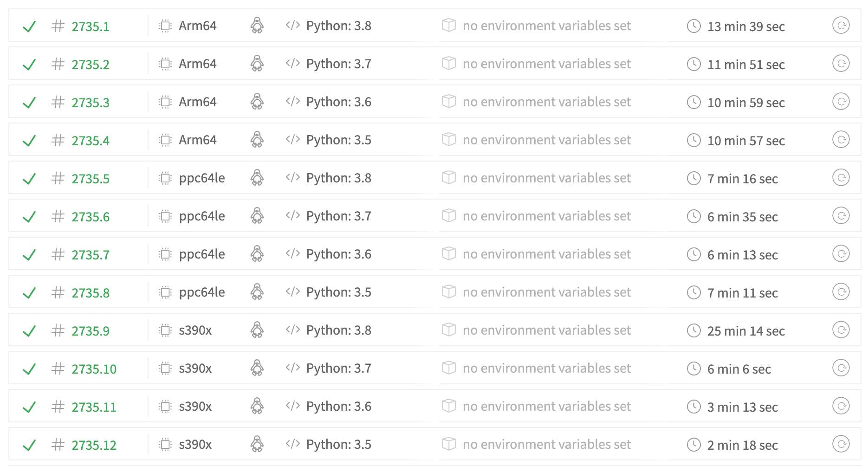Click the green checkmark for job 2735.2
Screen dimensions: 868x466
coord(29,65)
